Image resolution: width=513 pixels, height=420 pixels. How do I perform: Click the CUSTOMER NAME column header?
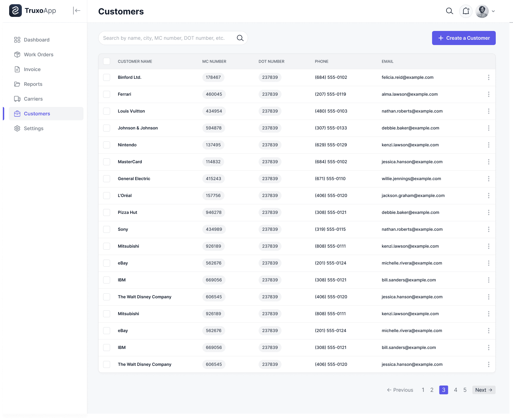[x=135, y=62]
